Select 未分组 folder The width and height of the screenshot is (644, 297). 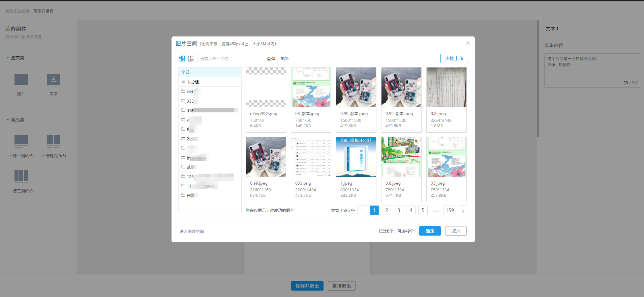210,82
